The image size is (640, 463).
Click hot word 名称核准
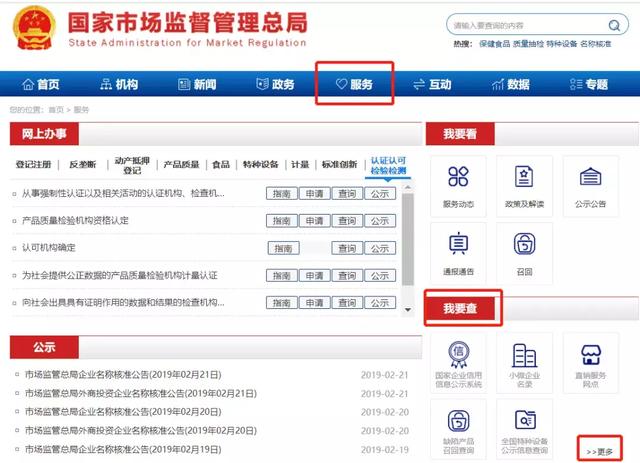596,44
